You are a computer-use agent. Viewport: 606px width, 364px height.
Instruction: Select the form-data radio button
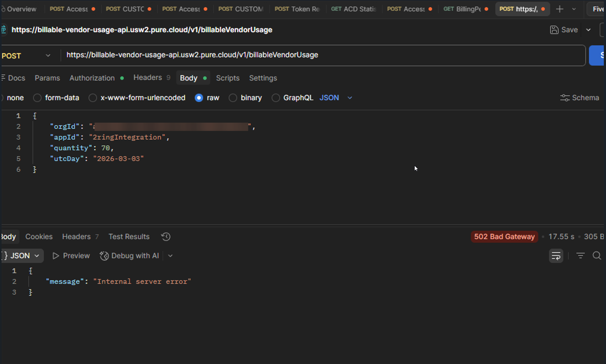[37, 98]
